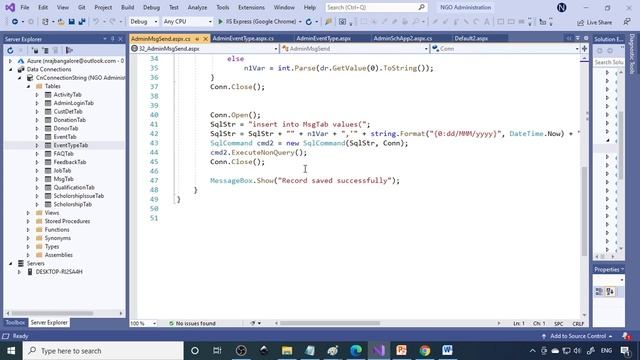Click the editor split plus icon
This screenshot has width=640, height=360.
[x=584, y=49]
